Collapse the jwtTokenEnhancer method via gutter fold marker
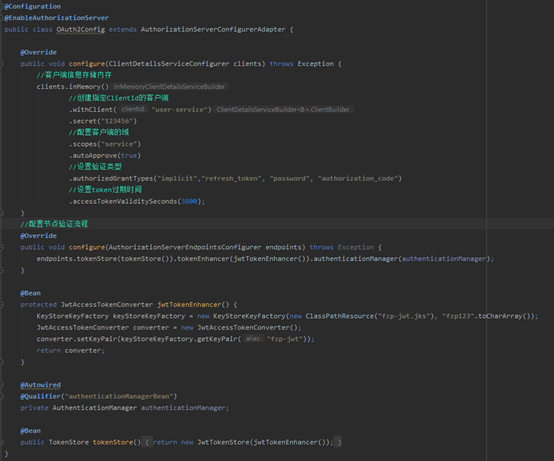Viewport: 554px width, 461px height. tap(1, 305)
